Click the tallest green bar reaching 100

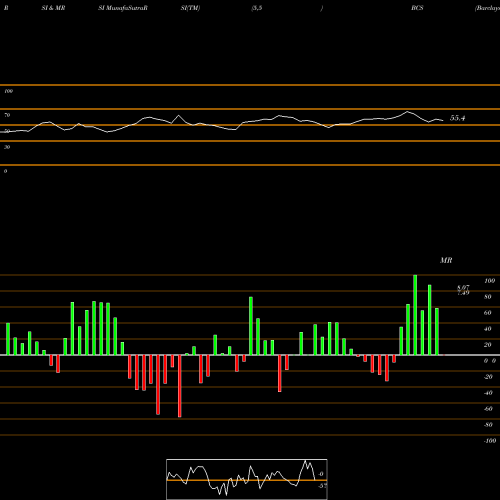[415, 315]
